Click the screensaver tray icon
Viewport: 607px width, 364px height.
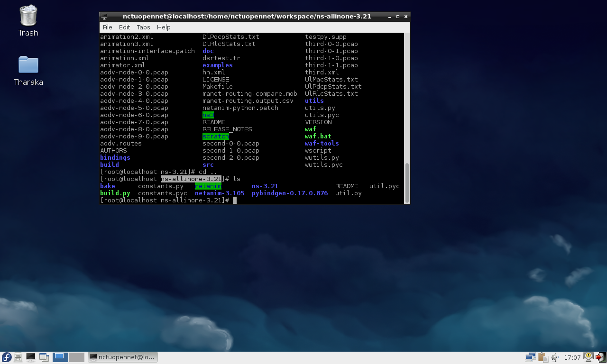point(588,357)
